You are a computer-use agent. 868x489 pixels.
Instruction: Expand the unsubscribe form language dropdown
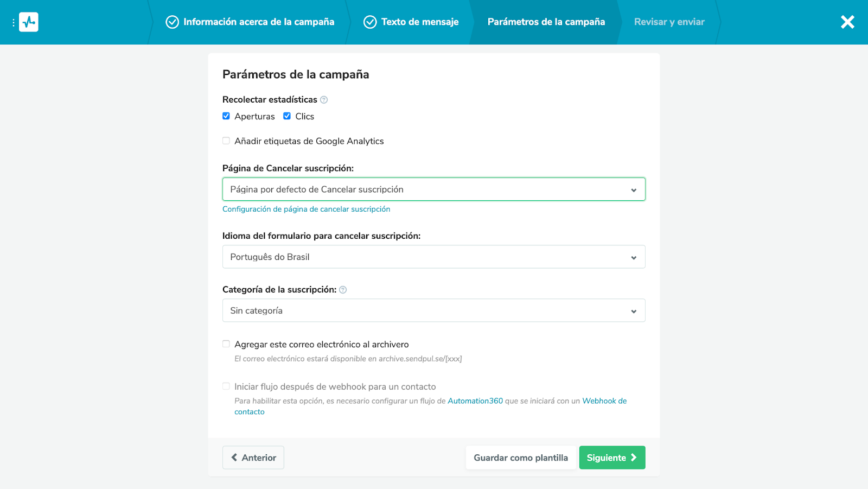433,257
